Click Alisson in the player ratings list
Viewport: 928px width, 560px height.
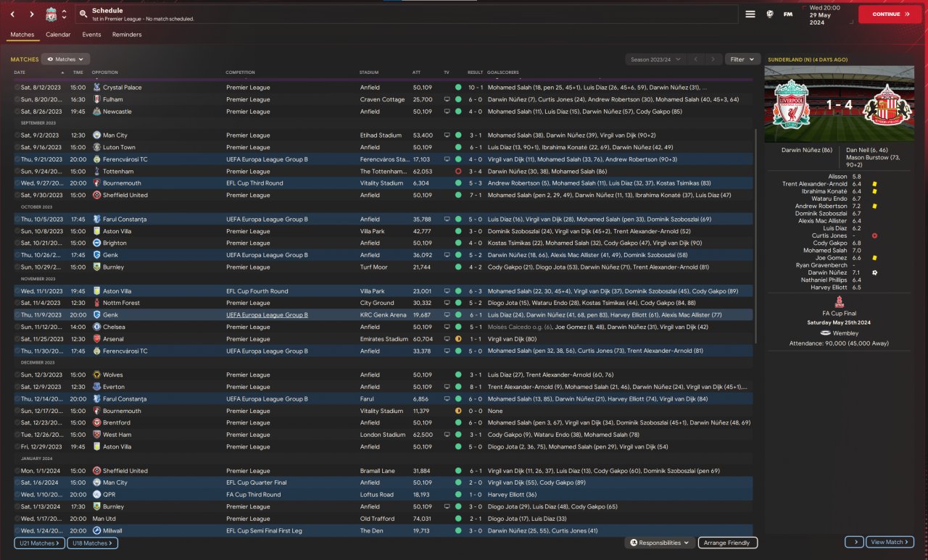tap(837, 177)
